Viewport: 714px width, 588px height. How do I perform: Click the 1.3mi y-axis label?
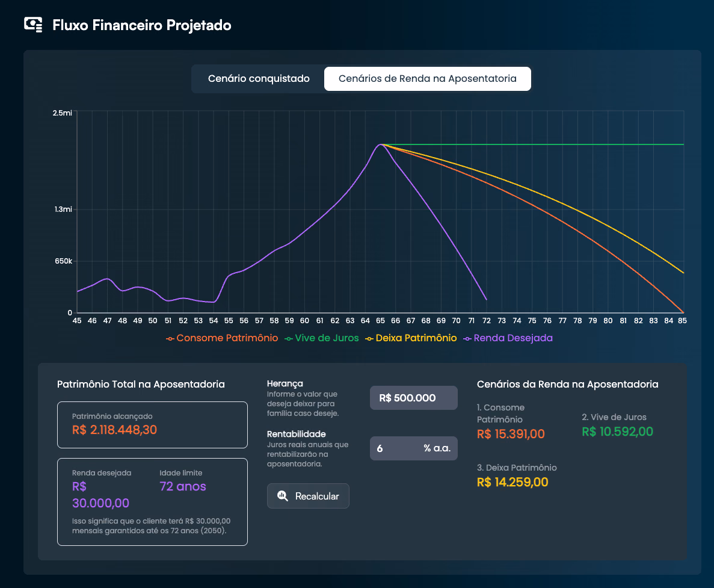tap(63, 209)
